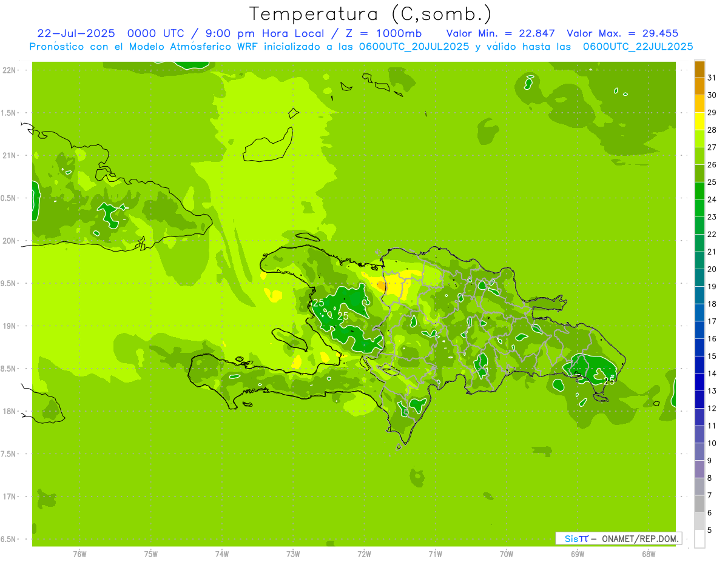The height and width of the screenshot is (562, 728).
Task: Select the green swatch between 24 and 25
Action: click(x=699, y=191)
